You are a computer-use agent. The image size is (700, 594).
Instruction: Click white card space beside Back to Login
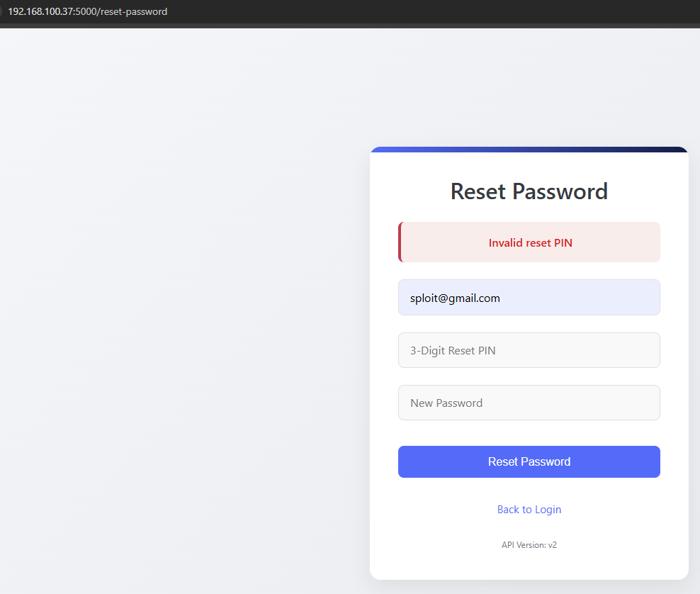pyautogui.click(x=623, y=510)
